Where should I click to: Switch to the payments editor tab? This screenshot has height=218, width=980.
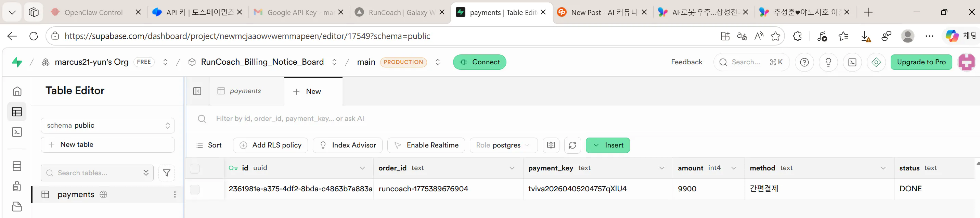[x=245, y=91]
